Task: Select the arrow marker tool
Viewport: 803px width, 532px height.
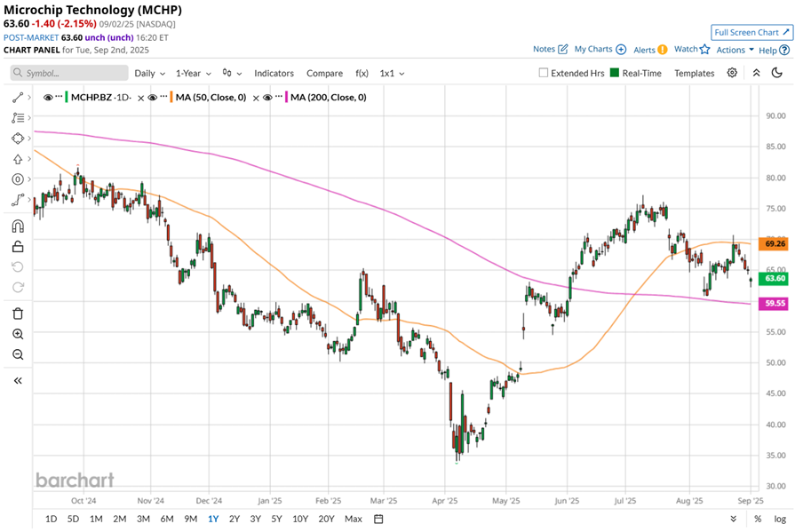Action: tap(18, 159)
